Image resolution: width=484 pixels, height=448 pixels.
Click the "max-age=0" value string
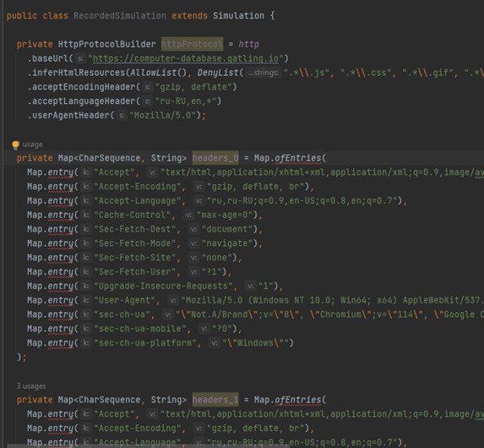225,215
